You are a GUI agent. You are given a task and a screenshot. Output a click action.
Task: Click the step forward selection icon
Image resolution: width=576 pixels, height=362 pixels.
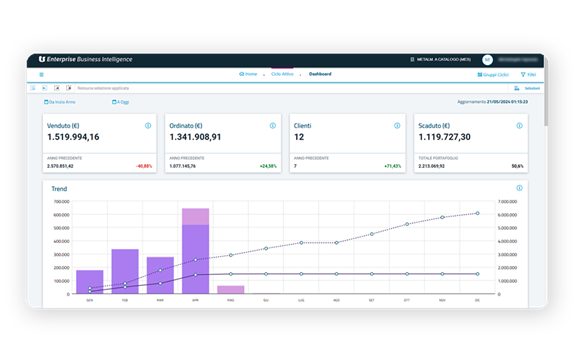pos(57,88)
